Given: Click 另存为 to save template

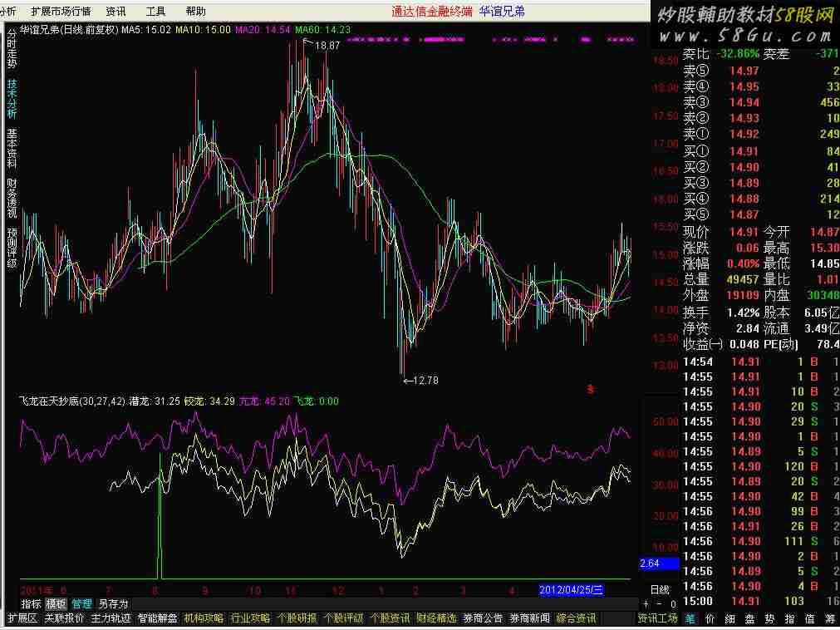Looking at the screenshot, I should click(x=113, y=603).
